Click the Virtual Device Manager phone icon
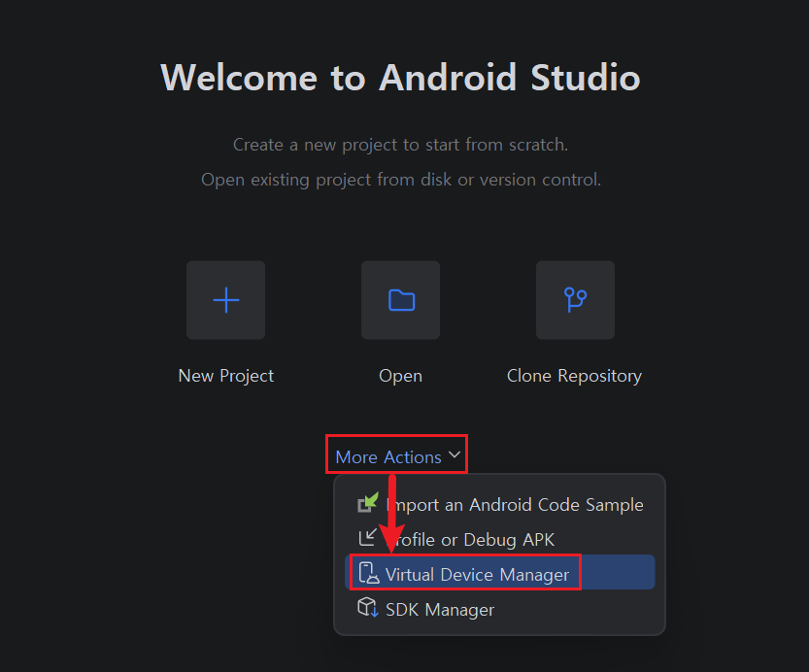This screenshot has height=672, width=809. pyautogui.click(x=368, y=573)
